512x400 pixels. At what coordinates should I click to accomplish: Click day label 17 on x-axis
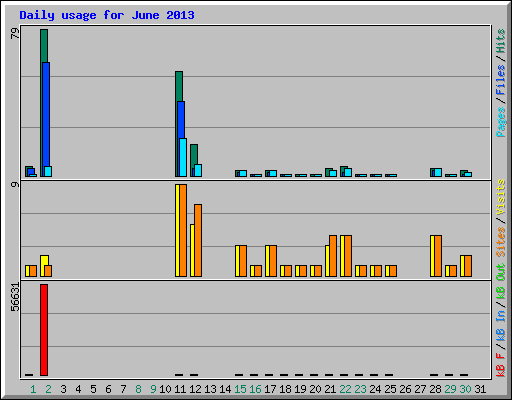[x=270, y=389]
